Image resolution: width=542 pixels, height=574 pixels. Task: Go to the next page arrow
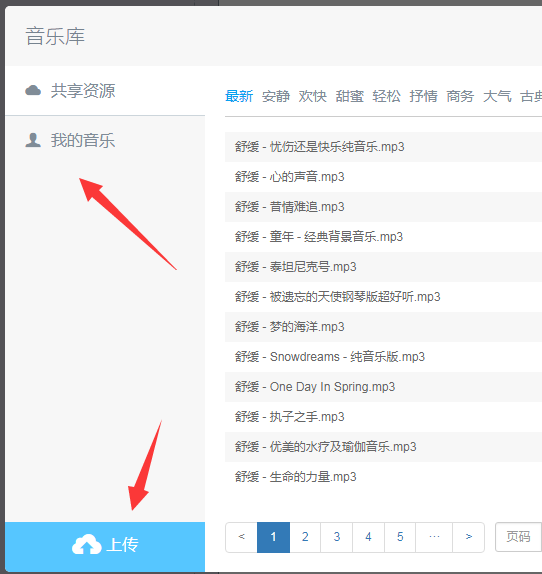point(469,537)
